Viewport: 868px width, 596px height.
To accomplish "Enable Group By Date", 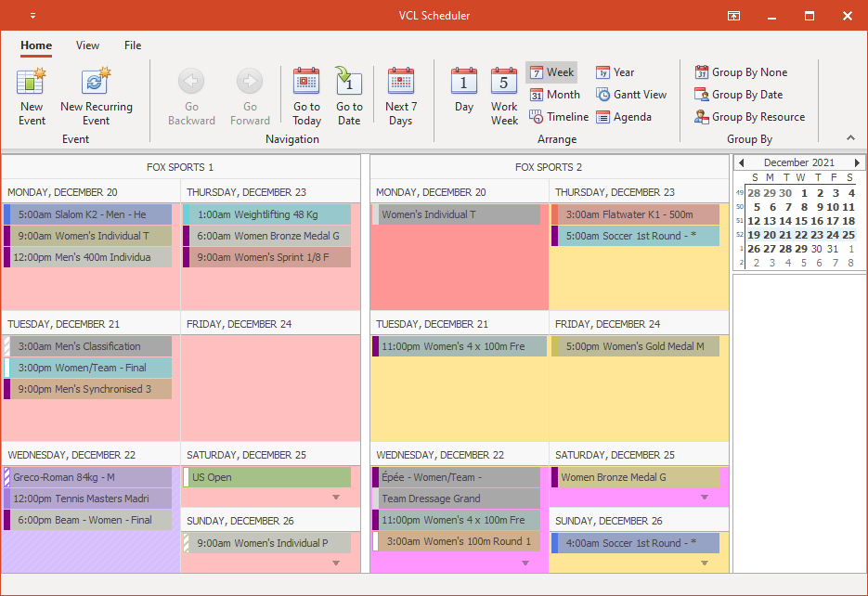I will [741, 94].
